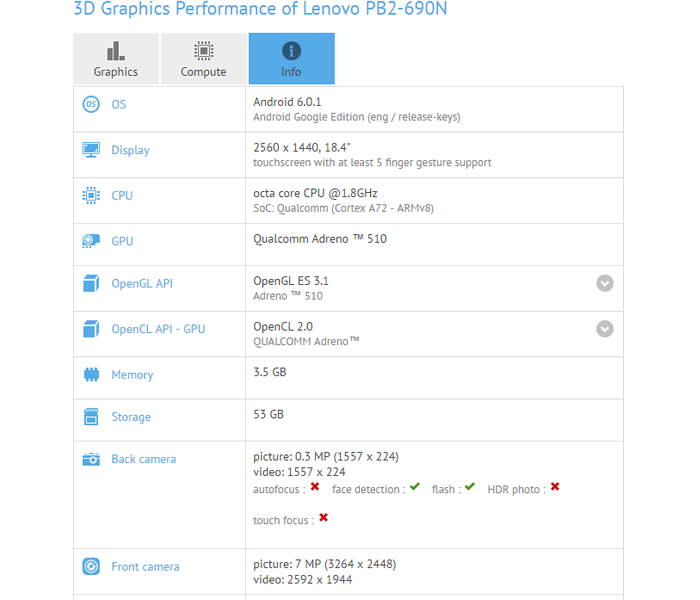Click the GPU card icon
700x600 pixels.
(91, 241)
